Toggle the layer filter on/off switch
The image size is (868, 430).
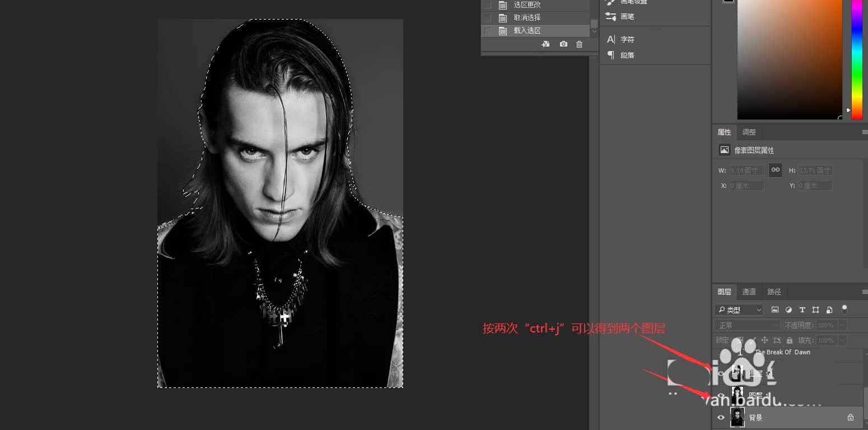pyautogui.click(x=844, y=309)
